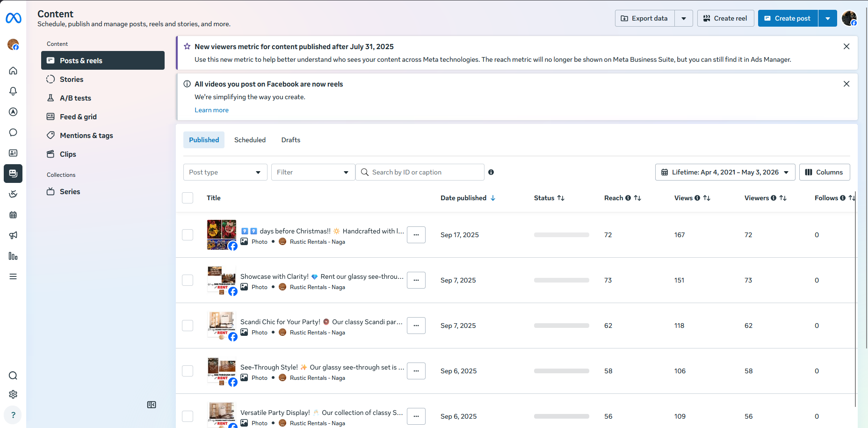Viewport: 868px width, 428px height.
Task: Switch to the Scheduled tab
Action: click(x=250, y=140)
